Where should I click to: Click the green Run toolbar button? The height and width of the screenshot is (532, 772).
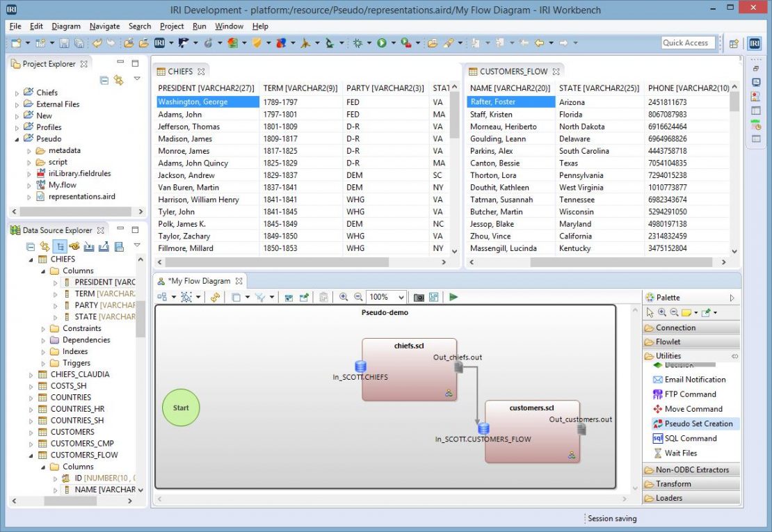(x=382, y=43)
